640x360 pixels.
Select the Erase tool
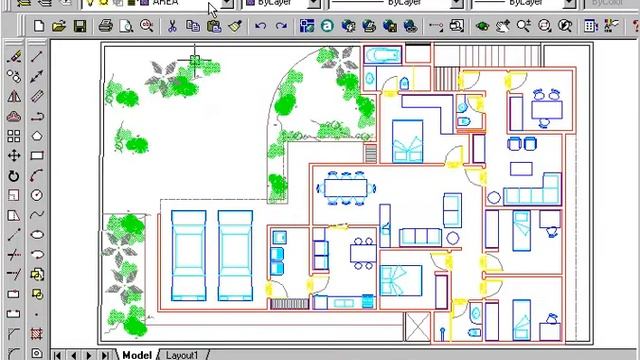(14, 56)
